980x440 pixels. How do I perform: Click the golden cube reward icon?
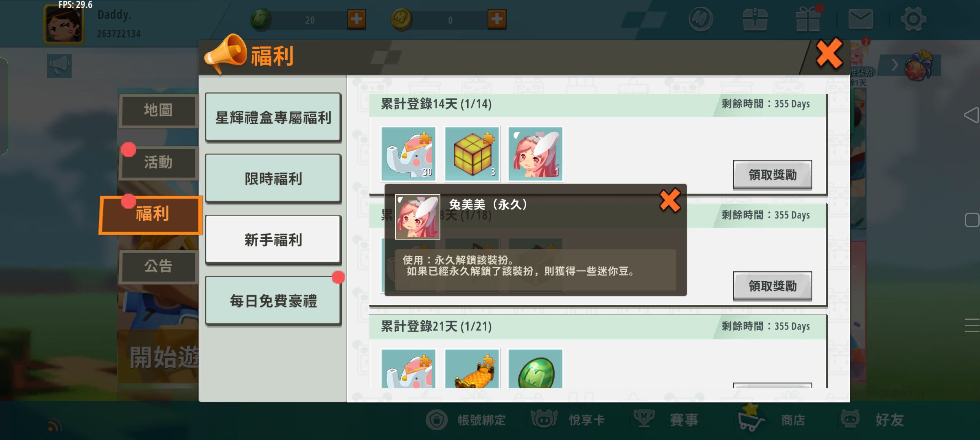[472, 154]
